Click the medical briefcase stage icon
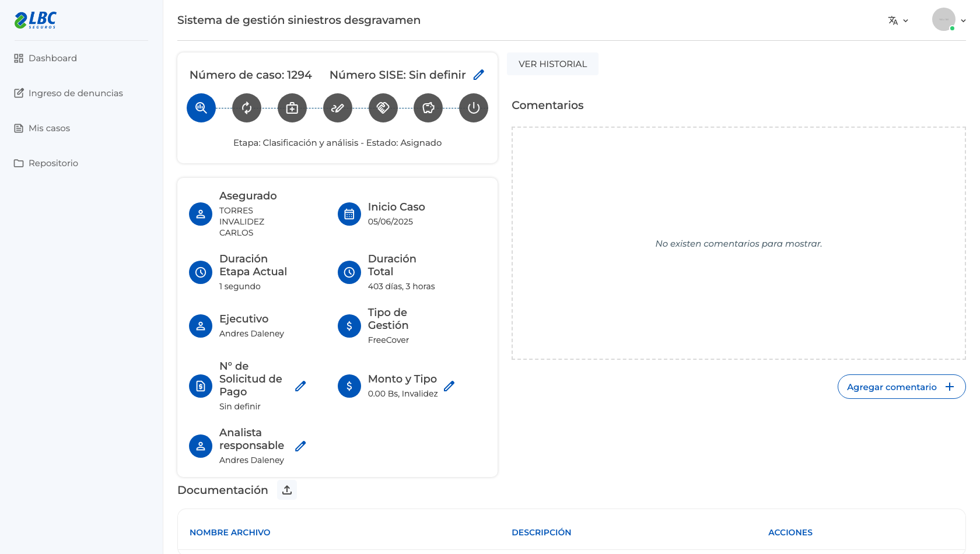Viewport: 980px width, 554px height. point(292,108)
